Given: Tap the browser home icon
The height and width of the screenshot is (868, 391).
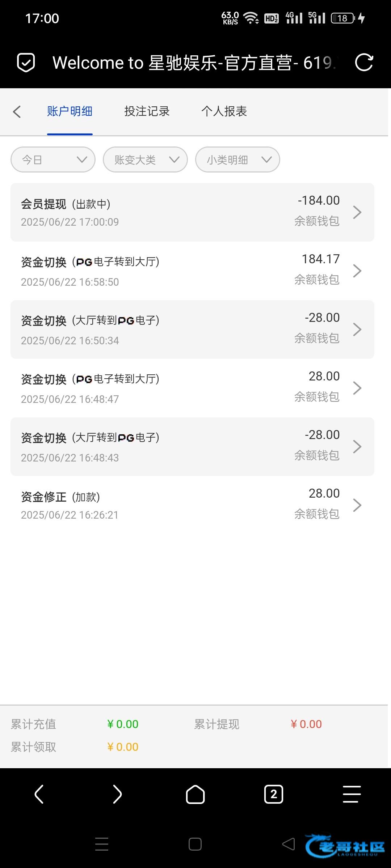Looking at the screenshot, I should click(x=195, y=794).
